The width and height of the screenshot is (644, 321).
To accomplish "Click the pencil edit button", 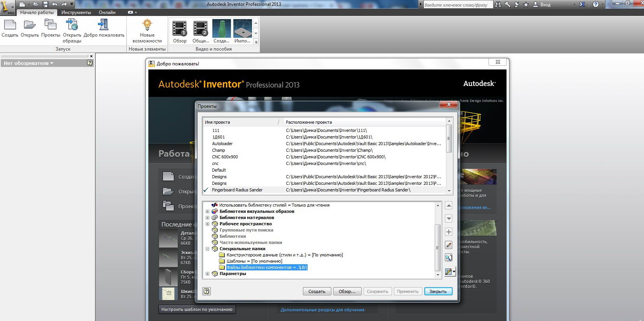I will point(448,245).
